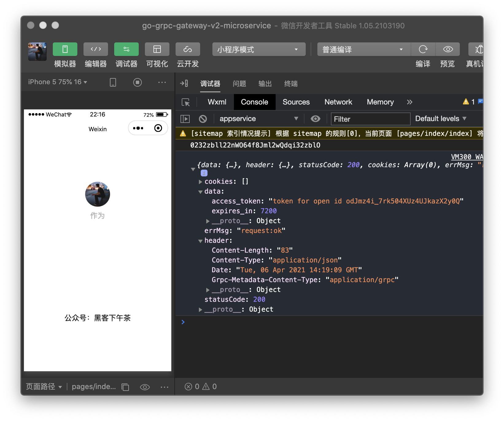Screen dimensions: 504x421
Task: Open the 小程序模式 mode dropdown
Action: [x=259, y=49]
